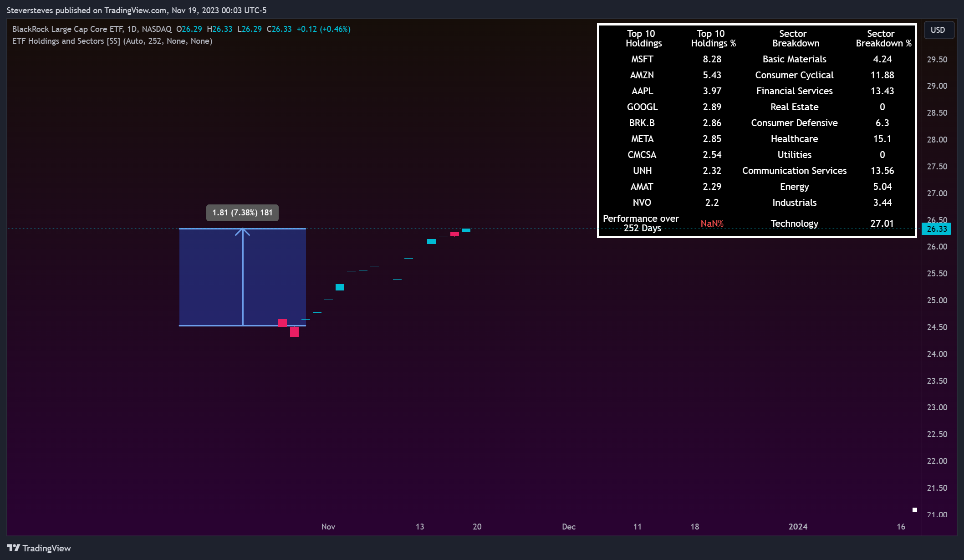Select the GOOGL holding cell
Viewport: 964px width, 560px height.
(642, 107)
